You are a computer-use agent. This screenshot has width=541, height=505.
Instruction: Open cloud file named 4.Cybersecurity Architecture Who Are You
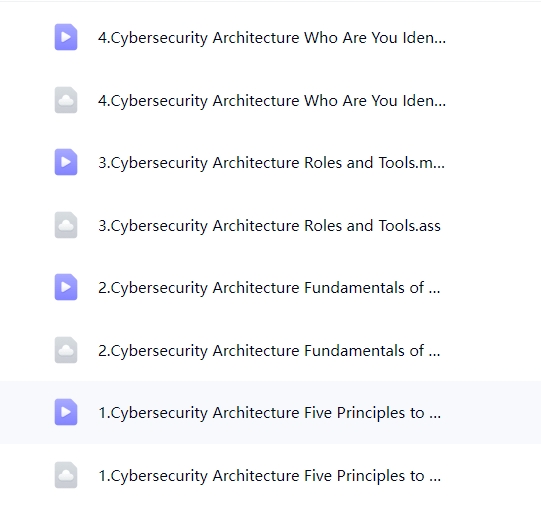[272, 101]
